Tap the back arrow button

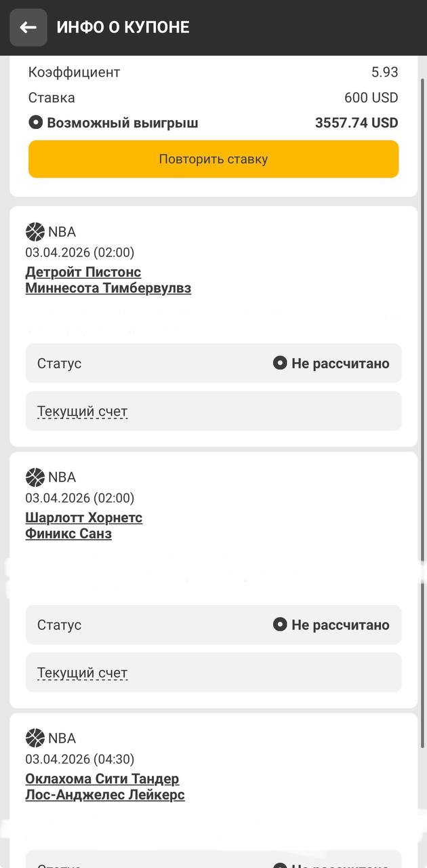[x=28, y=27]
